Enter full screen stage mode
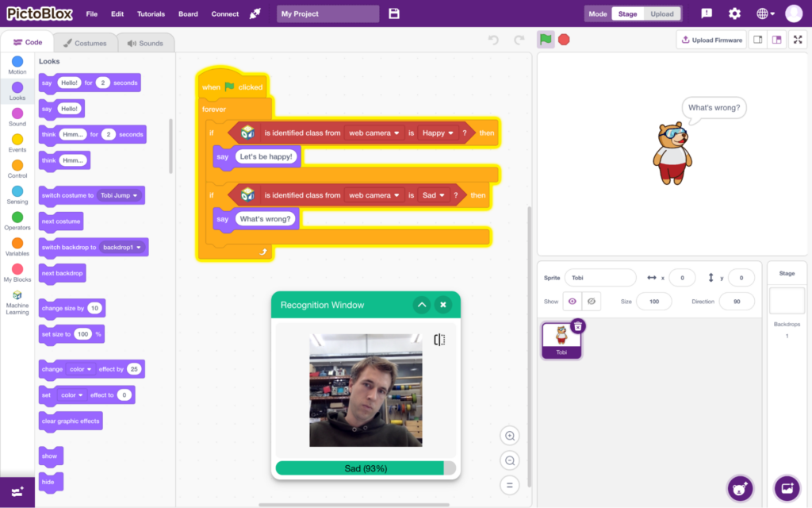Screen dimensions: 812x508 (797, 40)
